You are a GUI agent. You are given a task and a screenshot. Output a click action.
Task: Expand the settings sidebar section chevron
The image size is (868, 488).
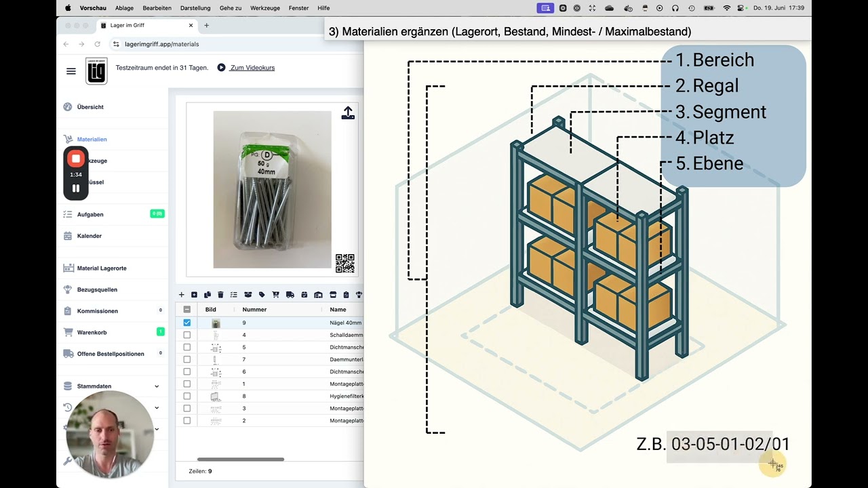click(x=157, y=429)
